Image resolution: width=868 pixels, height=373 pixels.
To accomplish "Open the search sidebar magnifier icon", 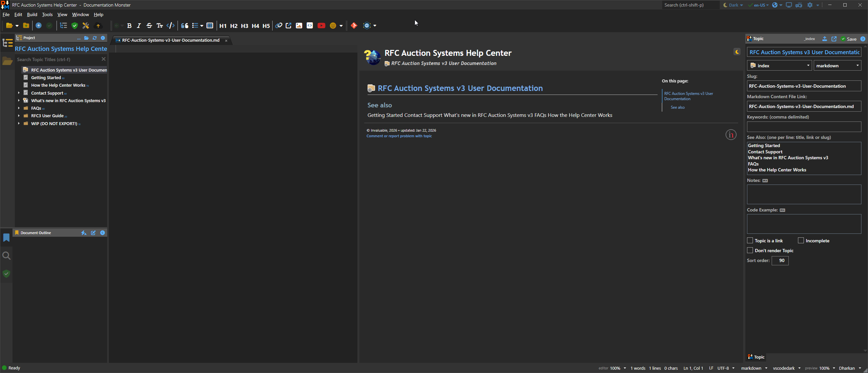I will point(6,256).
